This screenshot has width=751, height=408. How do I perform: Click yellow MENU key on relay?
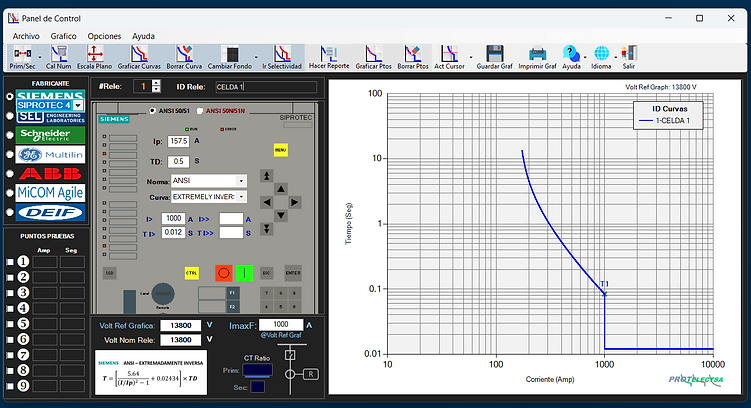tap(281, 150)
